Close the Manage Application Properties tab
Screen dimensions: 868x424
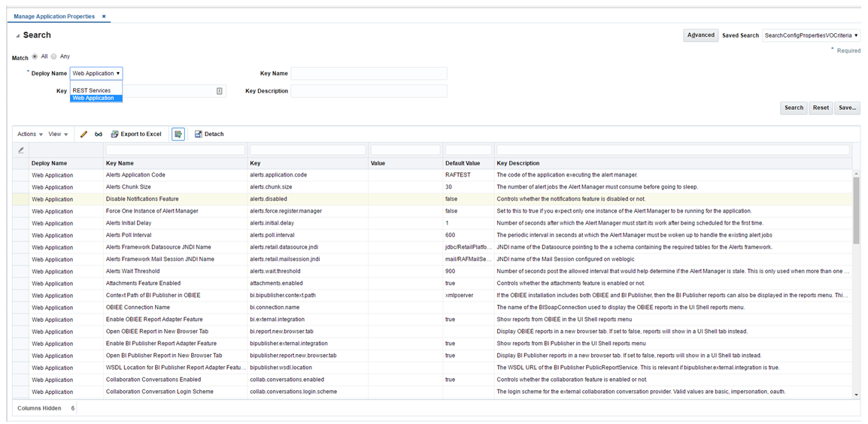[104, 17]
